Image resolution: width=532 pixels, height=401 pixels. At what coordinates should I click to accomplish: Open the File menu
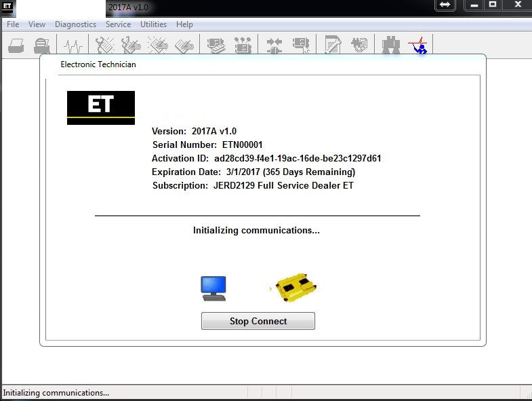(x=13, y=24)
